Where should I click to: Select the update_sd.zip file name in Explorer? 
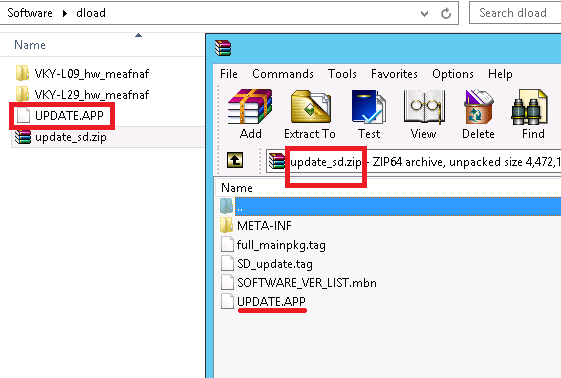(x=71, y=137)
